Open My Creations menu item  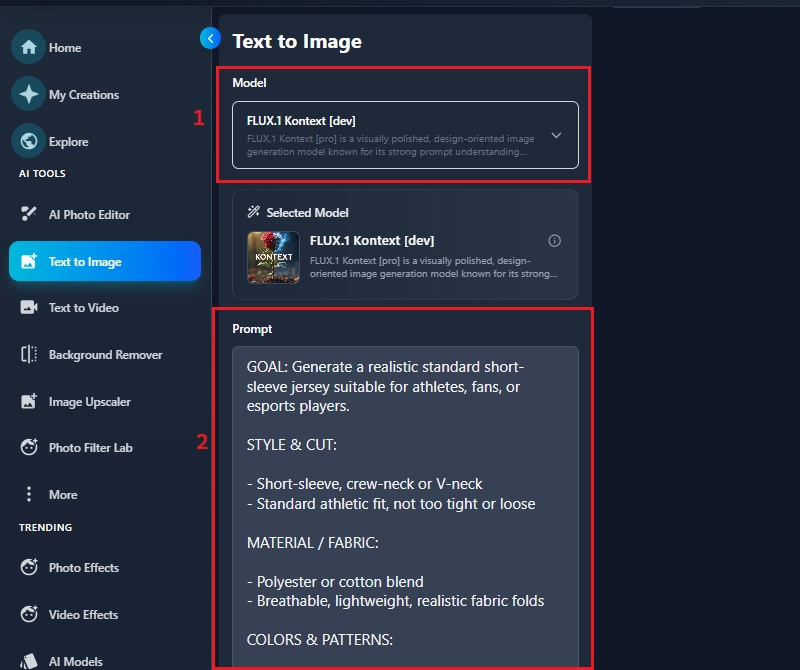coord(84,95)
